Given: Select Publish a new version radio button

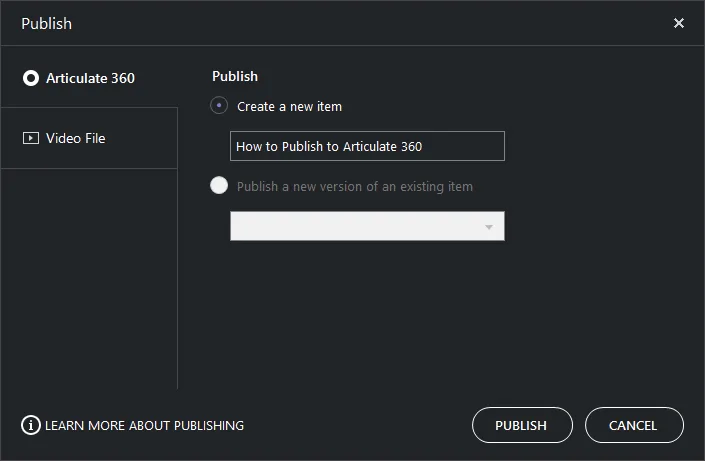Looking at the screenshot, I should tap(219, 185).
